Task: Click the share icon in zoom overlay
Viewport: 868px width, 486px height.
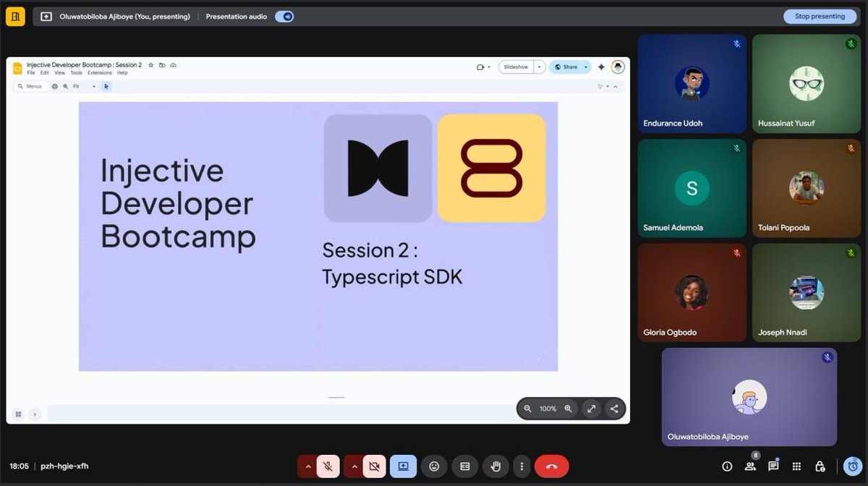Action: (614, 409)
